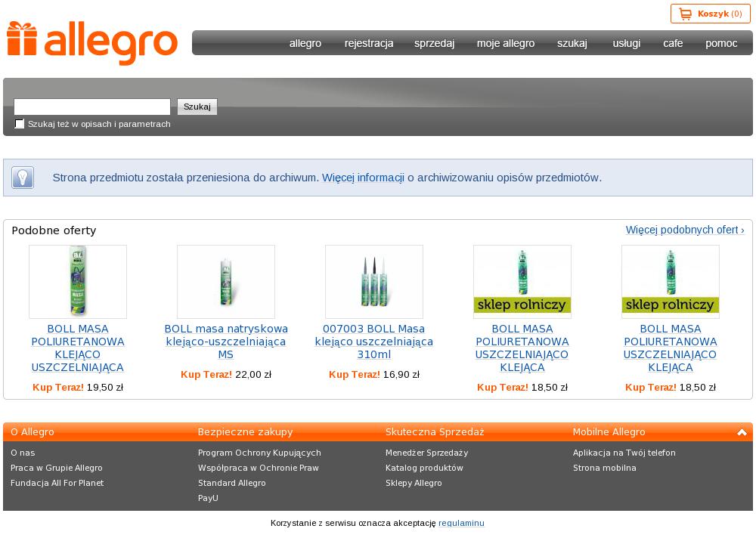Select 'sprzedaj' in navigation bar
This screenshot has width=756, height=538.
tap(435, 43)
